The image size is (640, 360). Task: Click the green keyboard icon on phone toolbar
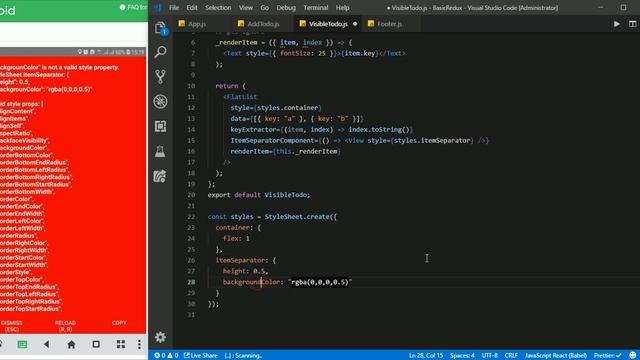22,344
